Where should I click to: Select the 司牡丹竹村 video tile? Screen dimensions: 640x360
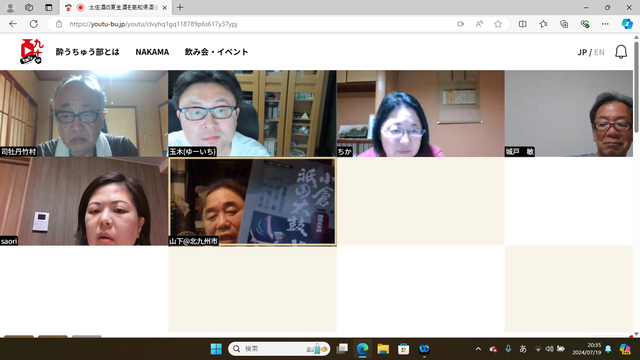[x=84, y=113]
